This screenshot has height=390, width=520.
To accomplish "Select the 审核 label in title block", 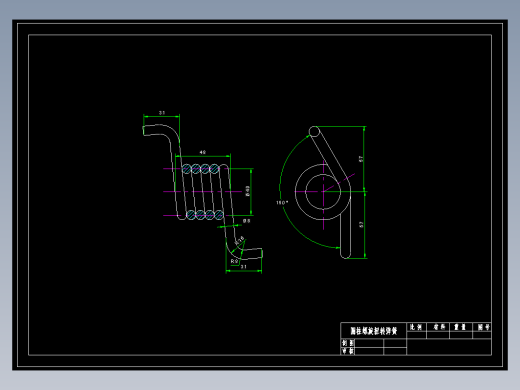I will (348, 351).
